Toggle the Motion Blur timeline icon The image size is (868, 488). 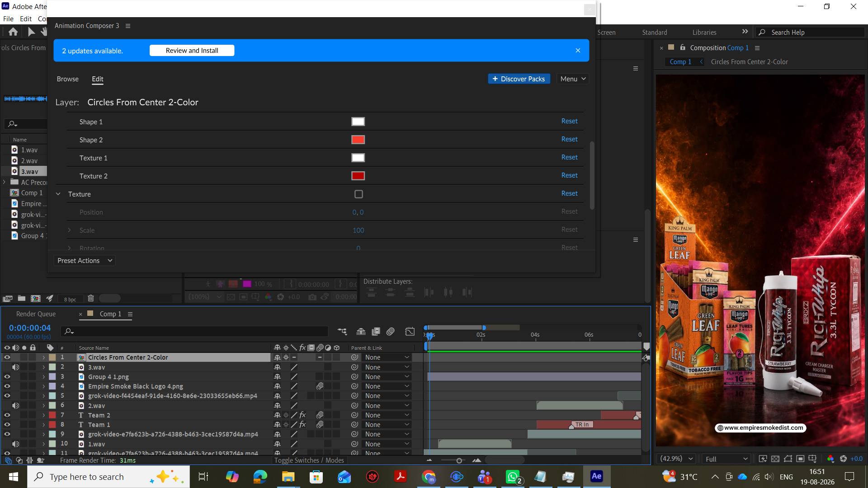[x=391, y=331]
